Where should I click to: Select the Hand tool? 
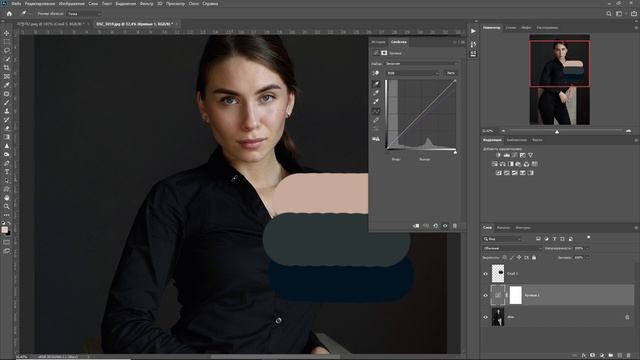[7, 198]
